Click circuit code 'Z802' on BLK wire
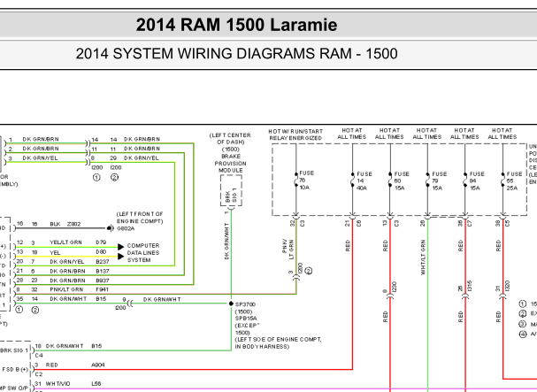Screen dimensions: 537x392 74,224
